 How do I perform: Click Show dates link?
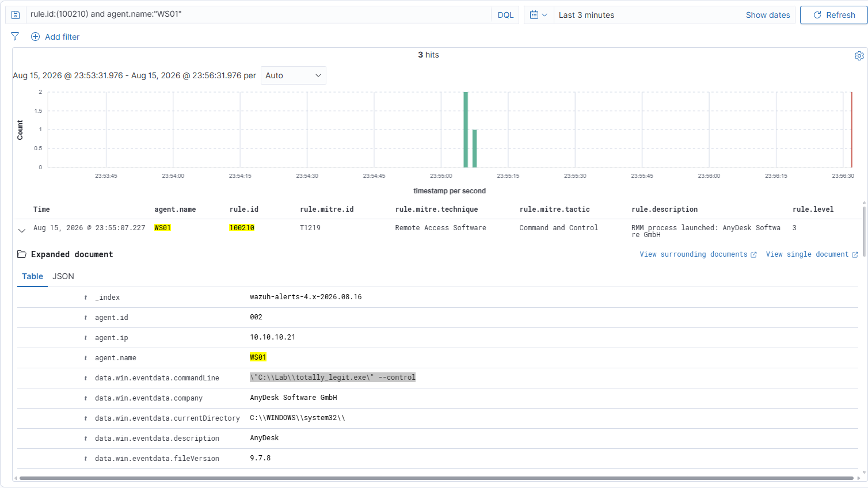click(x=768, y=15)
